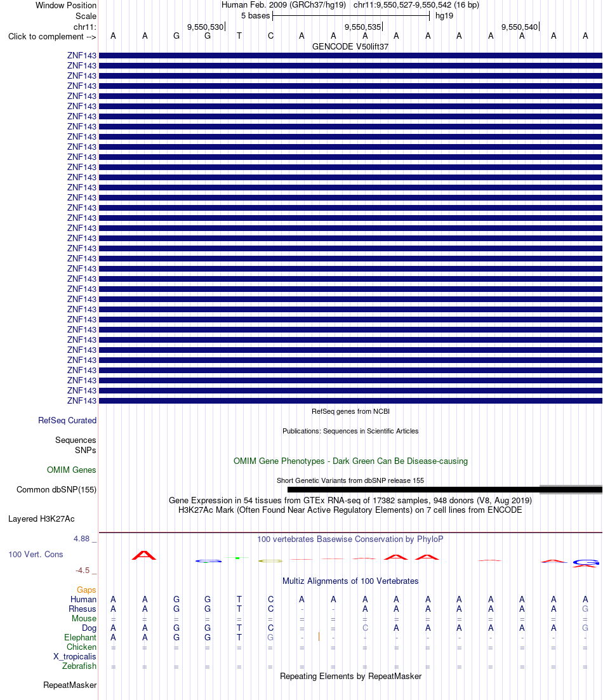The width and height of the screenshot is (603, 700).
Task: Open Multiz Alignments of 100 Vertebrates title
Action: pyautogui.click(x=350, y=581)
